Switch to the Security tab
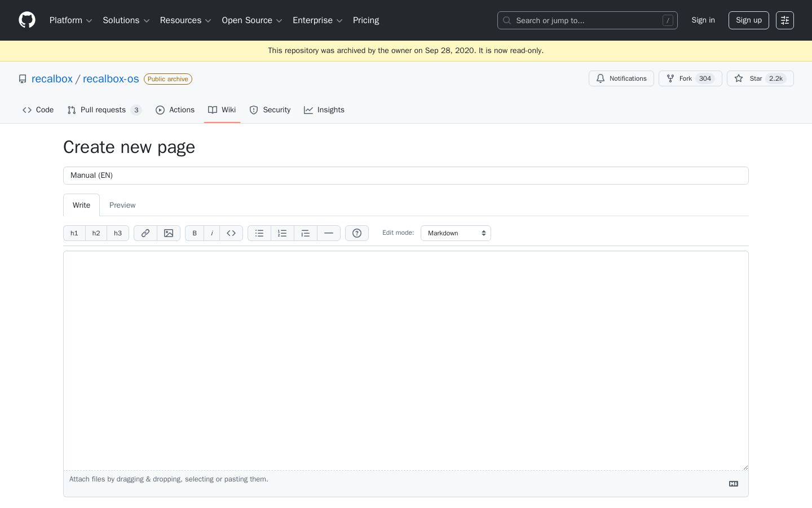This screenshot has height=508, width=812. (270, 110)
